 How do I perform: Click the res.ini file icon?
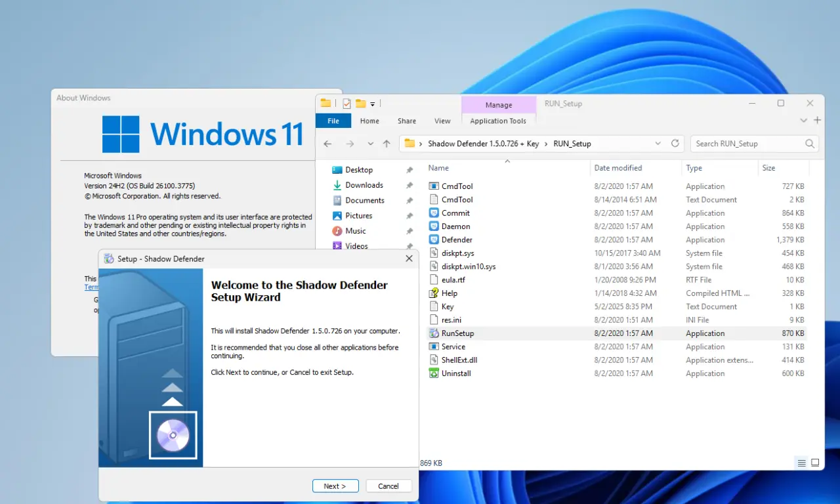point(433,320)
